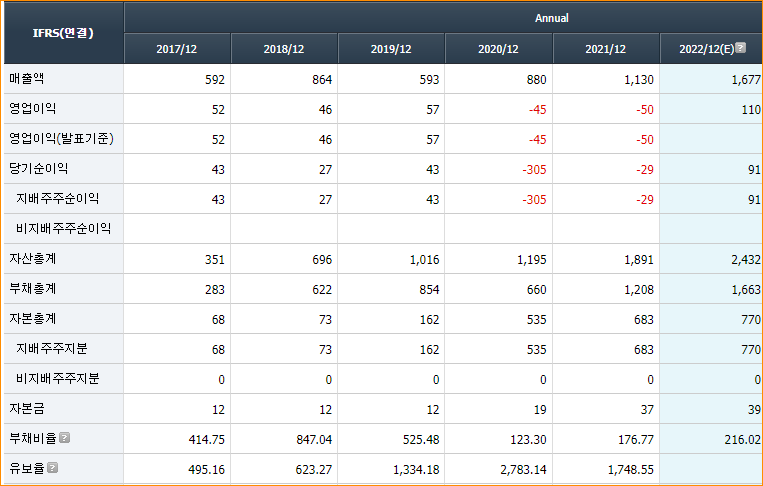763x486 pixels.
Task: Click the 부채비율 value 414.75
Action: (x=207, y=440)
